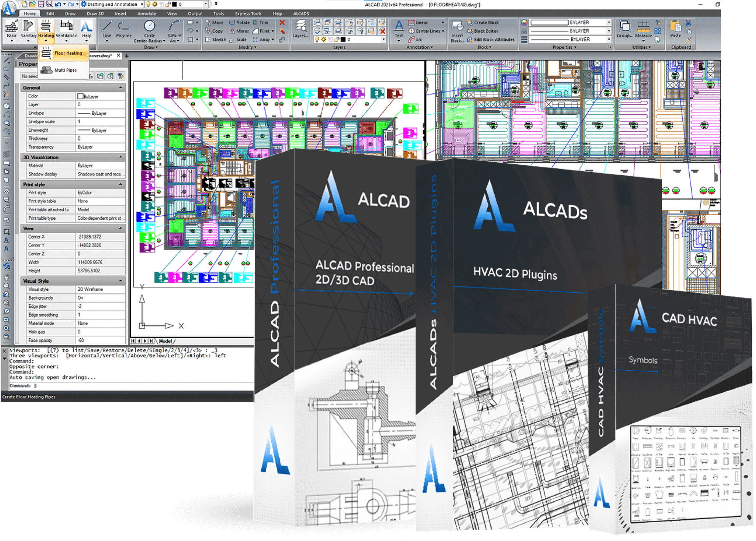Click the ByLayer color swatch in General
Image resolution: width=756 pixels, height=541 pixels.
[80, 96]
